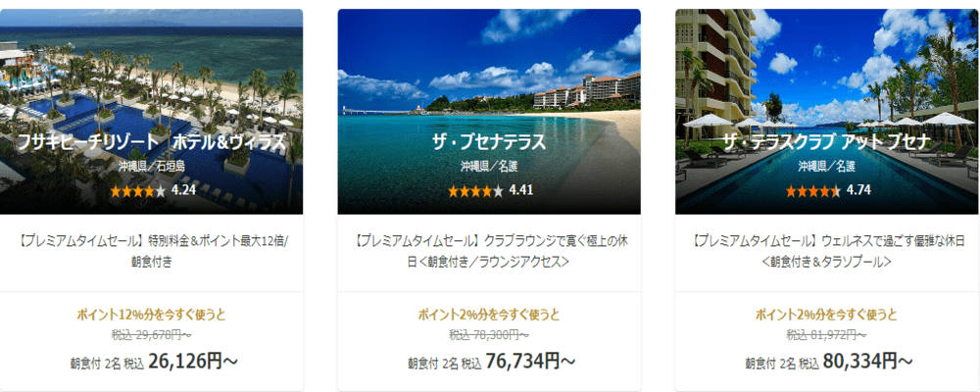Click the 80,334円 price

click(x=867, y=361)
